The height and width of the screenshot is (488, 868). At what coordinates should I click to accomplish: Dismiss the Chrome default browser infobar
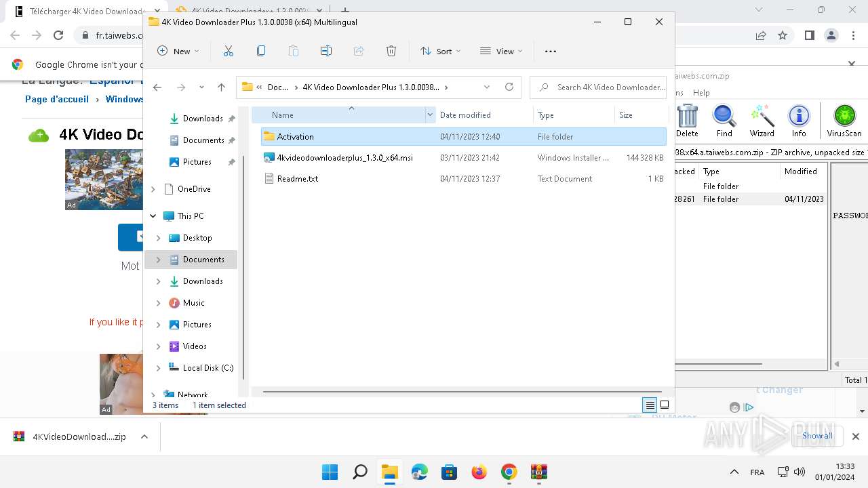[852, 64]
